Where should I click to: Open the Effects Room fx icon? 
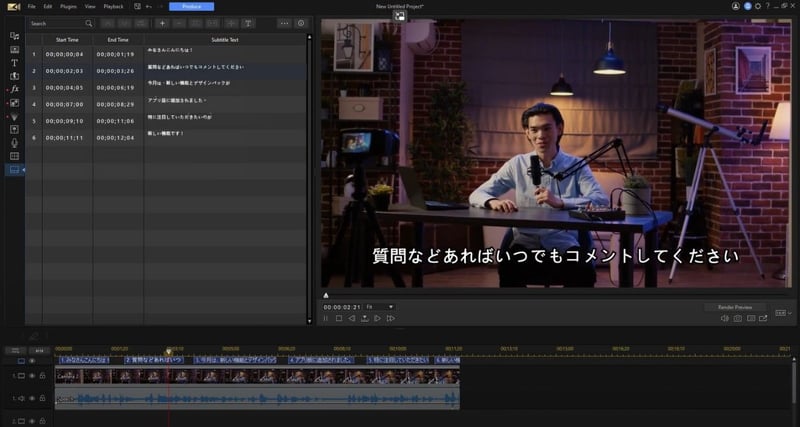click(x=14, y=89)
